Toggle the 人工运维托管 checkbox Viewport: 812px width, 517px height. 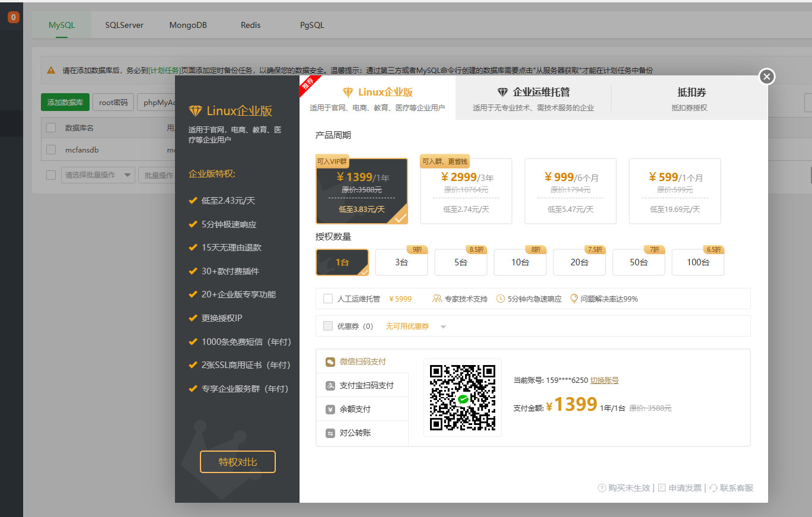point(328,299)
